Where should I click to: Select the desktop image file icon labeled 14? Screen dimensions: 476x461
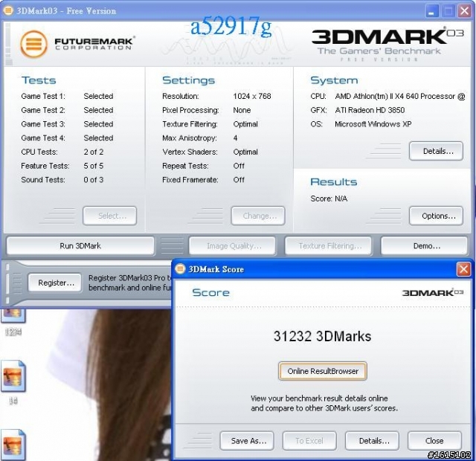coord(13,376)
